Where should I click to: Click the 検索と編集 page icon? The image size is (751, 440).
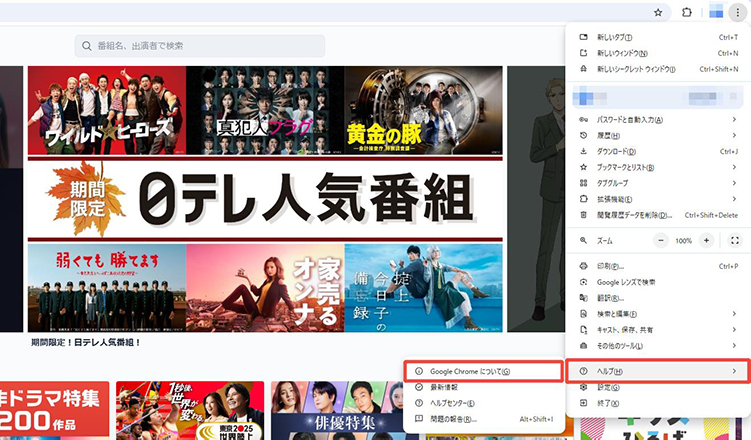tap(583, 314)
